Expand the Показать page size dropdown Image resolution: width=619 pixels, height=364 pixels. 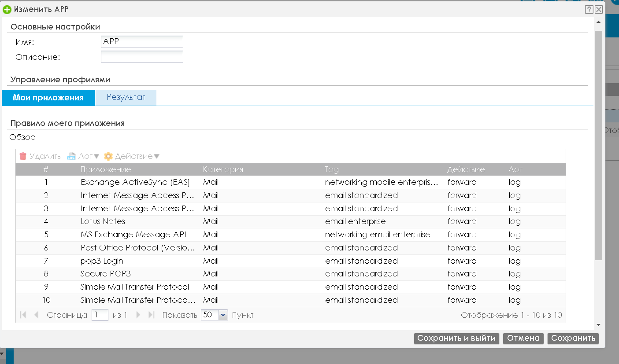[x=223, y=315]
